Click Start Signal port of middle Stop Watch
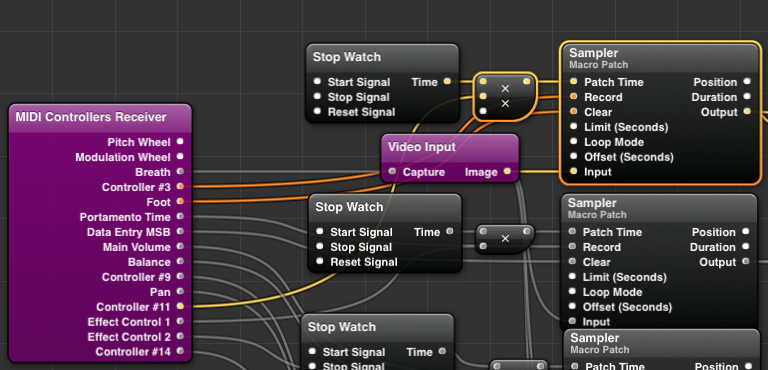Viewport: 768px width, 370px height. (x=320, y=231)
